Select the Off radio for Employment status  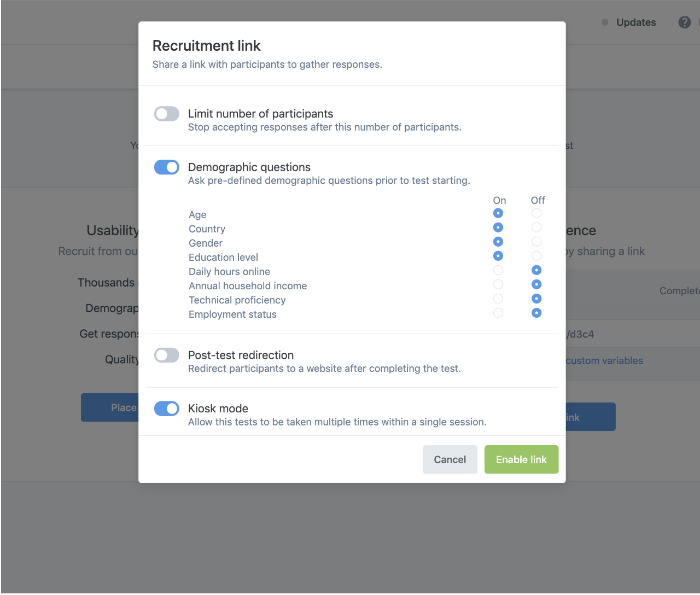click(536, 313)
